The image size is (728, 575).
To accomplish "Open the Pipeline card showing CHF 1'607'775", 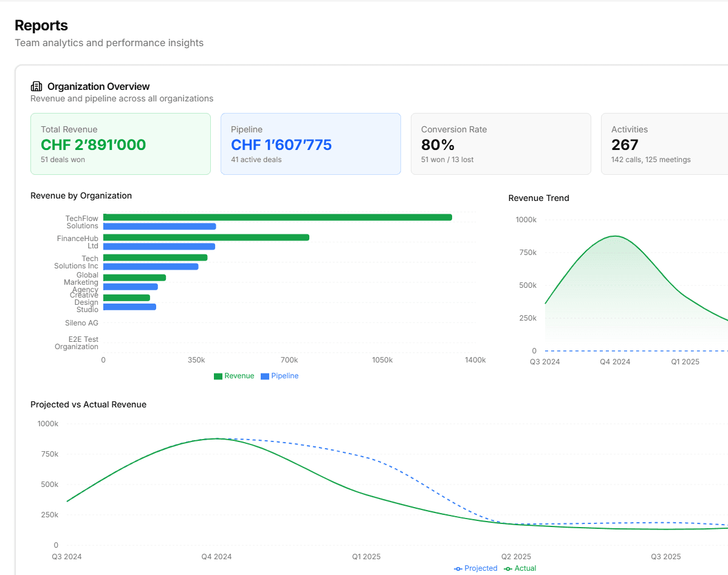I will 311,143.
